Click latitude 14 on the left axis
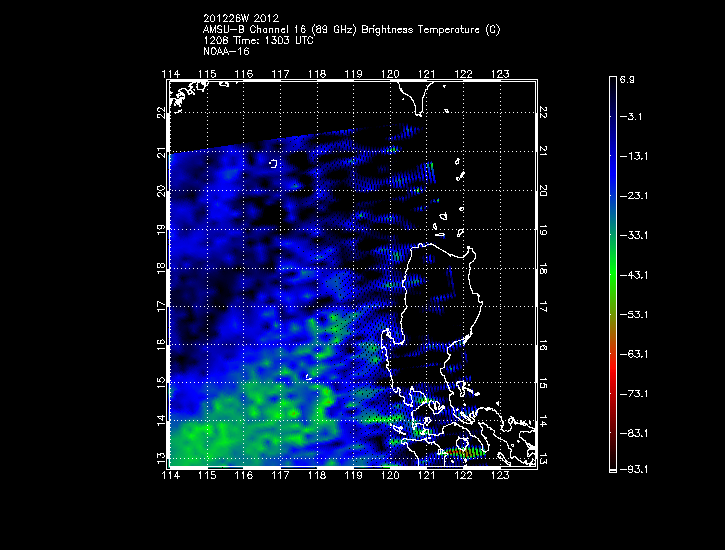Image resolution: width=725 pixels, height=550 pixels. pyautogui.click(x=161, y=420)
